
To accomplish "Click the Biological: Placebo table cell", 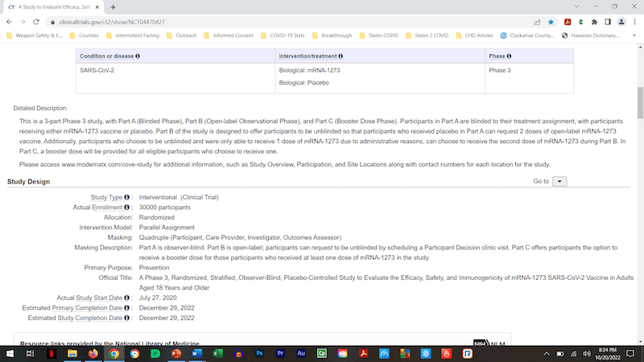I will click(304, 83).
